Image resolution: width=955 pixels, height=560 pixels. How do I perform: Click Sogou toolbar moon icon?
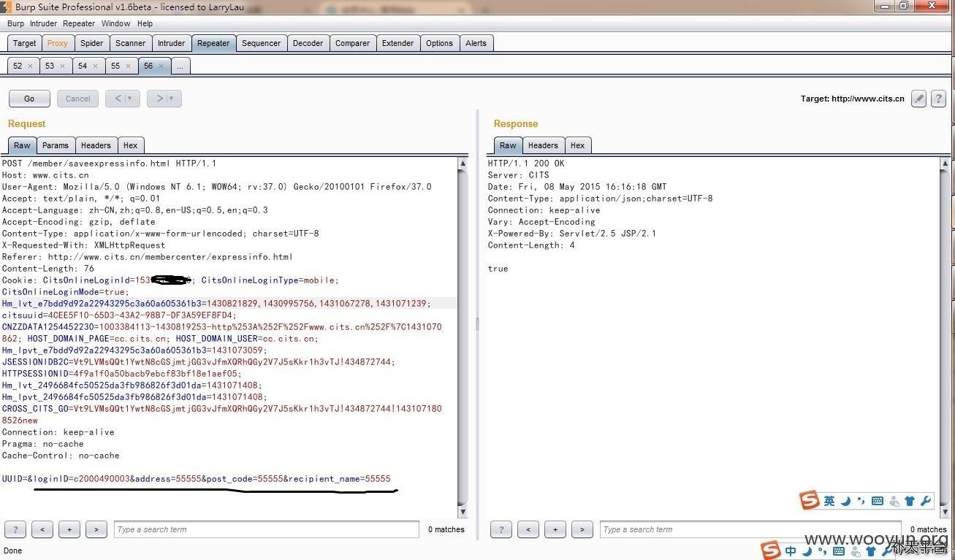pyautogui.click(x=845, y=501)
